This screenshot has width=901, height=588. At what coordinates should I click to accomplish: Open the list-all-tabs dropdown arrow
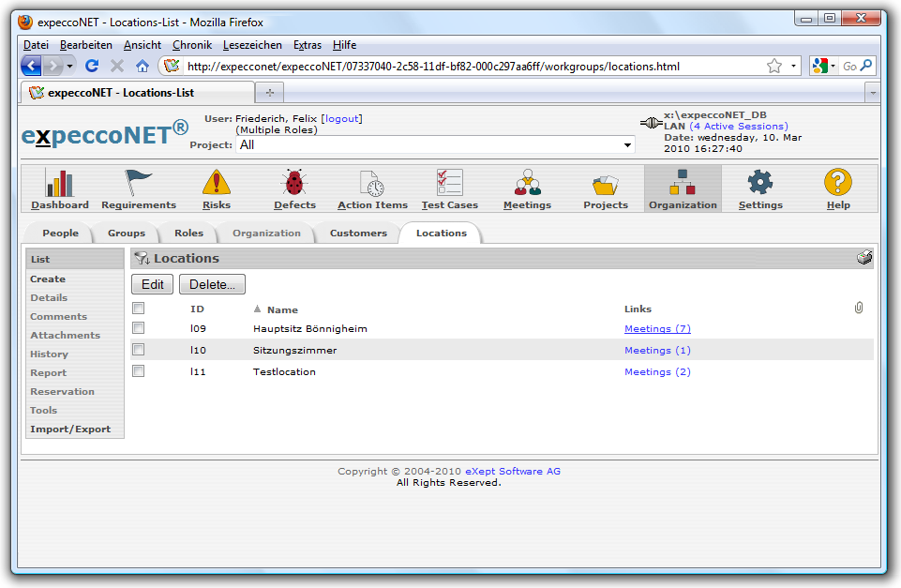point(872,93)
